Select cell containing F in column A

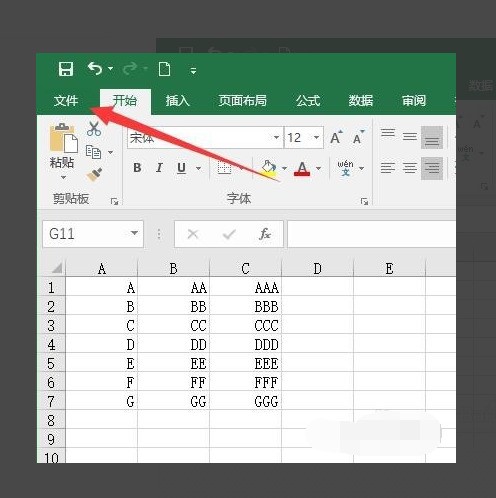click(x=102, y=382)
